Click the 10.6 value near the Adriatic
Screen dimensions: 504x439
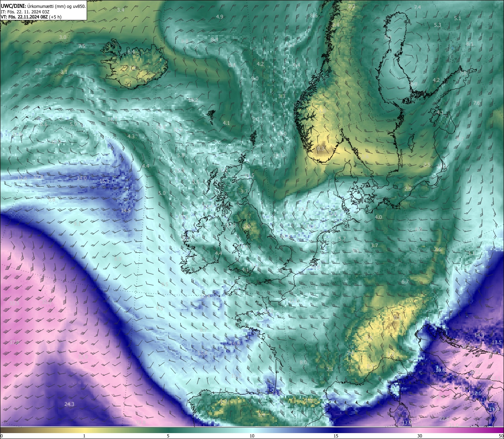pyautogui.click(x=440, y=370)
